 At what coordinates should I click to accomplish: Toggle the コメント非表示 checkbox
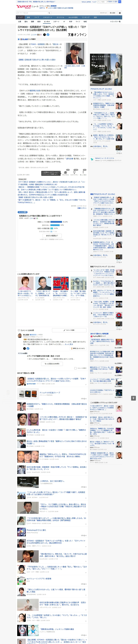pos(75,368)
